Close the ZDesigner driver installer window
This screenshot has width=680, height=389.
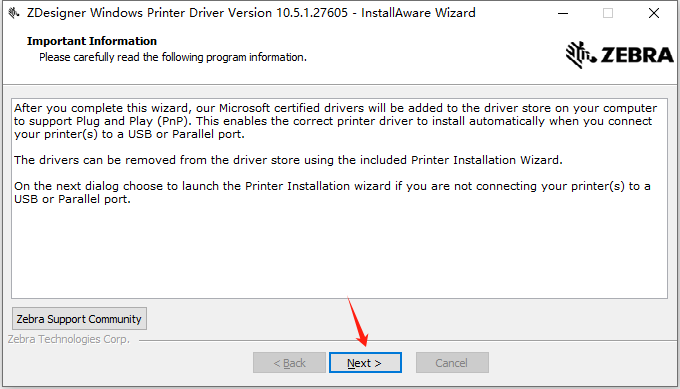pos(654,13)
